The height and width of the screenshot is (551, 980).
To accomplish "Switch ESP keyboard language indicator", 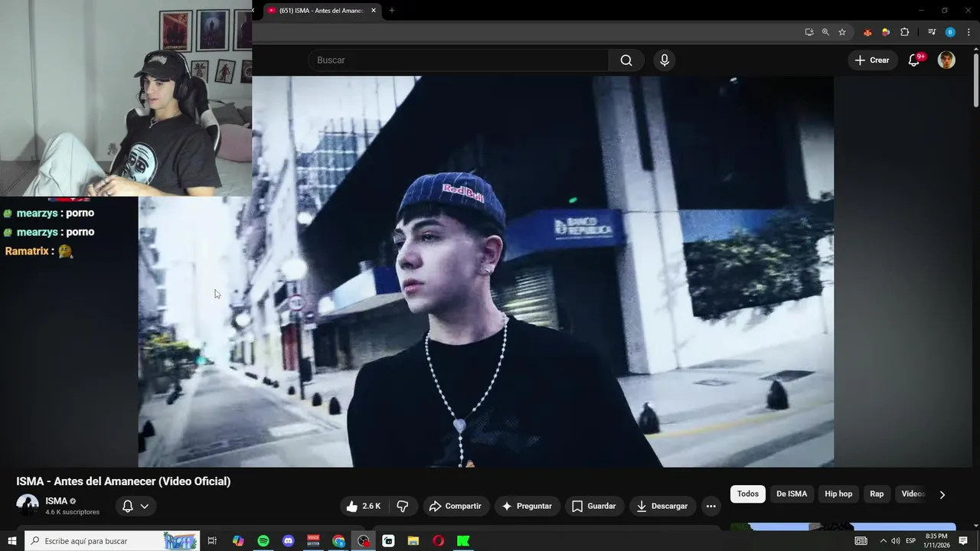I will (911, 541).
